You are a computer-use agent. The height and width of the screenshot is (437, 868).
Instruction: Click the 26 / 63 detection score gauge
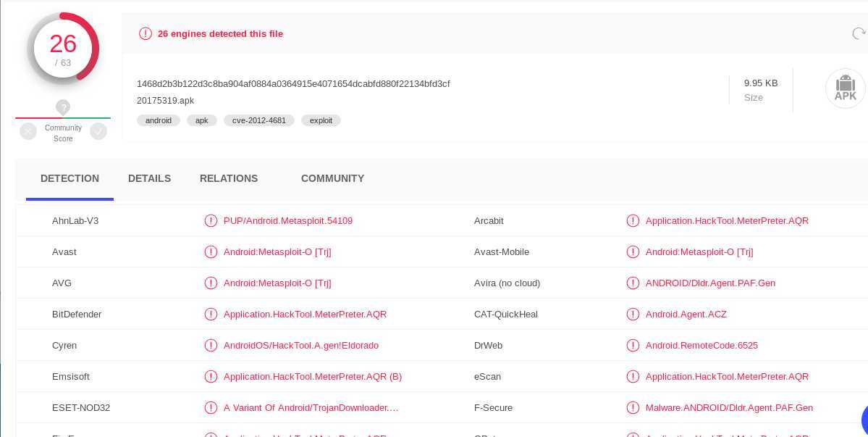(x=63, y=49)
